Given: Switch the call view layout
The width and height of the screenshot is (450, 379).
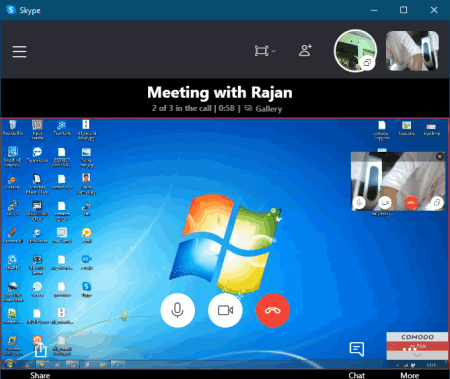Looking at the screenshot, I should click(265, 51).
